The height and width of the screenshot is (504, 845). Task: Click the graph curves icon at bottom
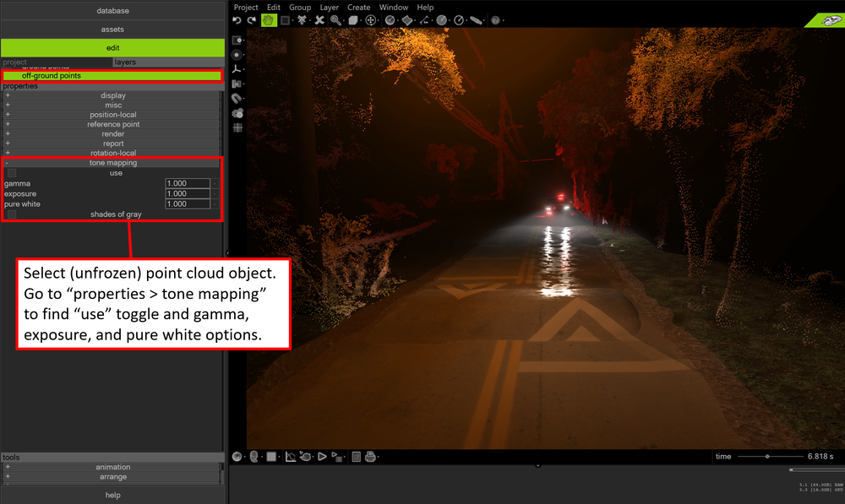point(291,457)
